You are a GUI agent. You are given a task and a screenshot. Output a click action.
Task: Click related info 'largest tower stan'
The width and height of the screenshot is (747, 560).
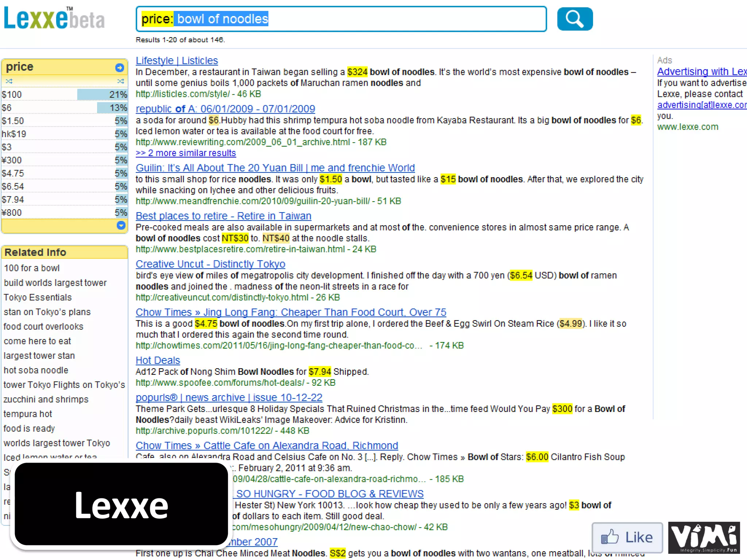click(39, 355)
